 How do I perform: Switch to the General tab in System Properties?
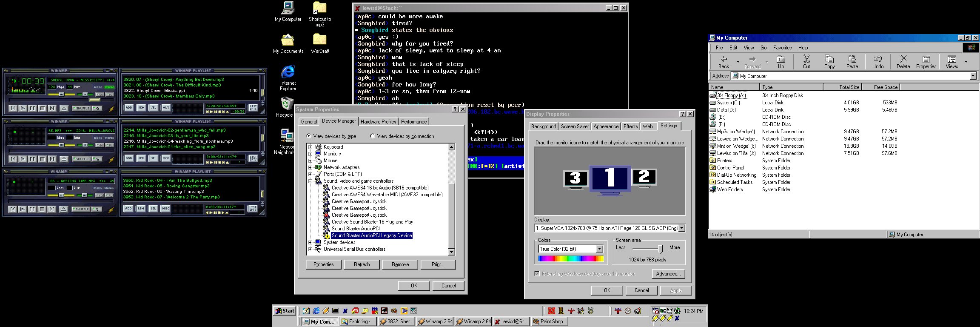coord(309,122)
